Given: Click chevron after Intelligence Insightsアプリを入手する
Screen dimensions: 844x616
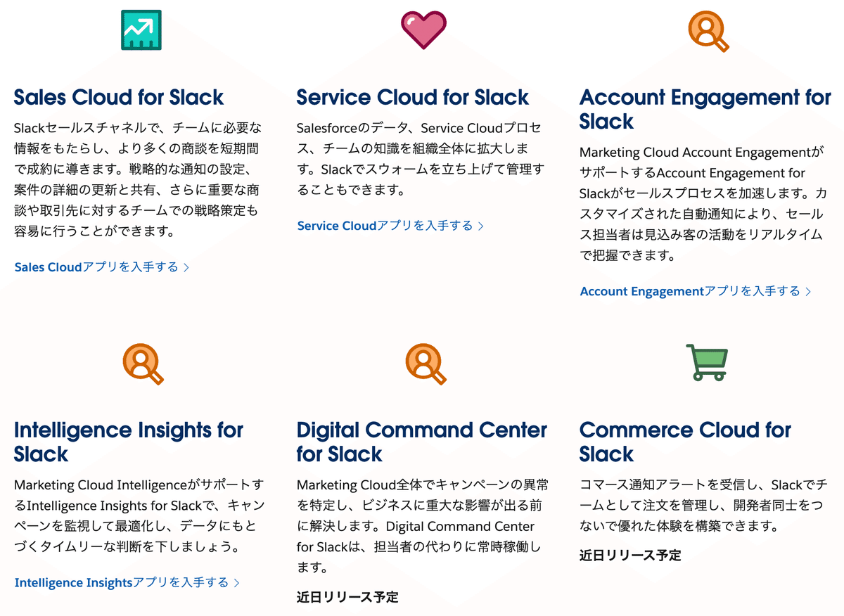Looking at the screenshot, I should 237,583.
